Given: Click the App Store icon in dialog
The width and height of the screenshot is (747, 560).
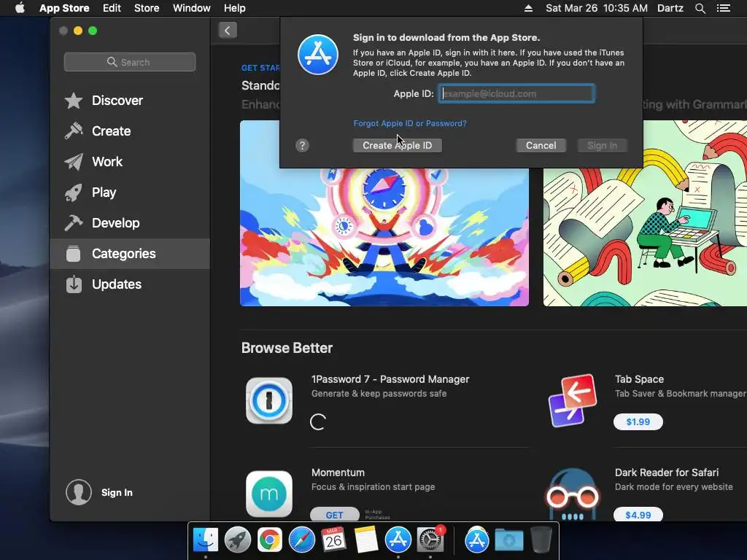Looking at the screenshot, I should (318, 55).
